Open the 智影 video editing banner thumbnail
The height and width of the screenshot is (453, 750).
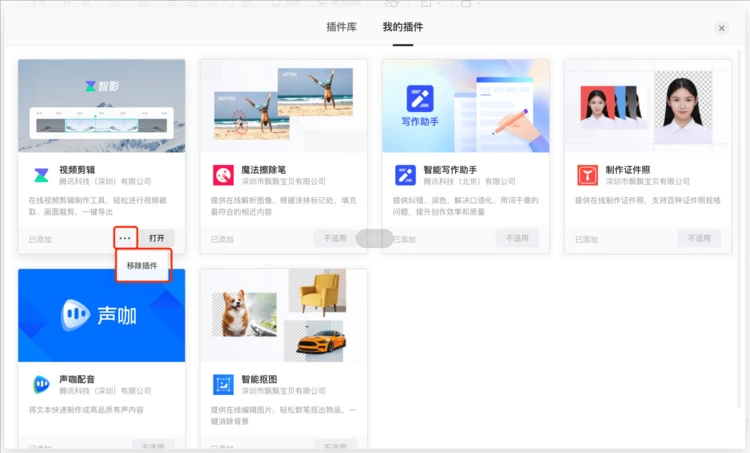point(101,105)
